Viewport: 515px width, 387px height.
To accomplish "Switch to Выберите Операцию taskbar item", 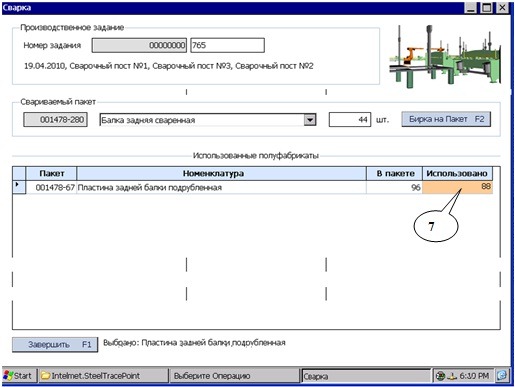I will (234, 376).
